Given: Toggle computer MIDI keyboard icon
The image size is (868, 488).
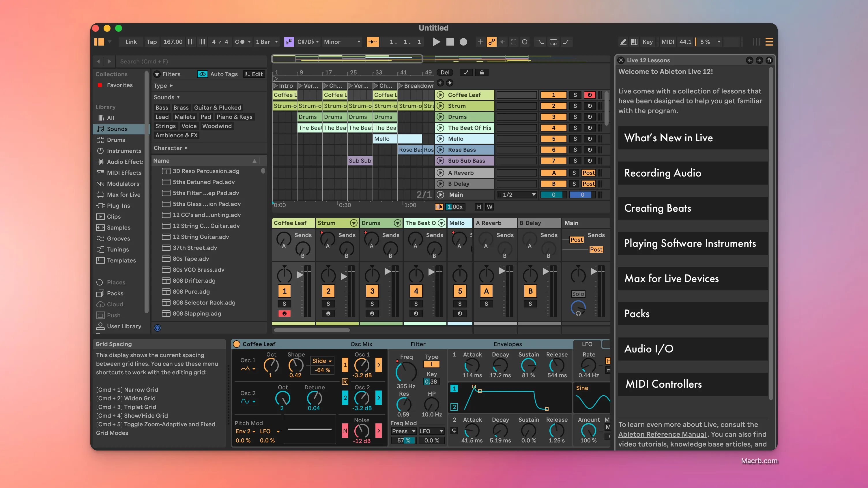Looking at the screenshot, I should click(634, 42).
